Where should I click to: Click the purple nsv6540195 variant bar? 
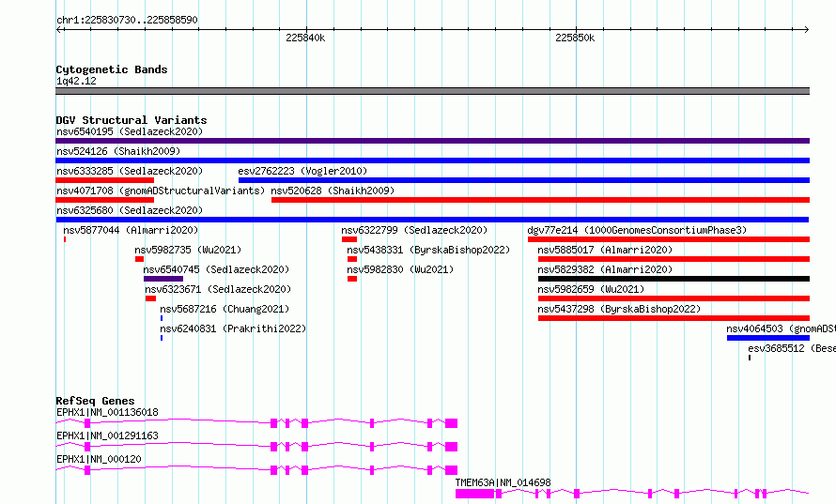tap(432, 141)
